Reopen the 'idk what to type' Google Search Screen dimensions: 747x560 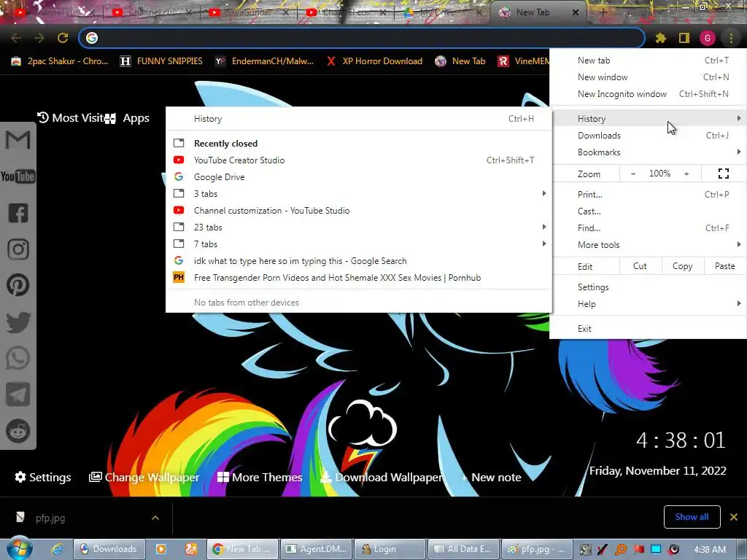(359, 261)
